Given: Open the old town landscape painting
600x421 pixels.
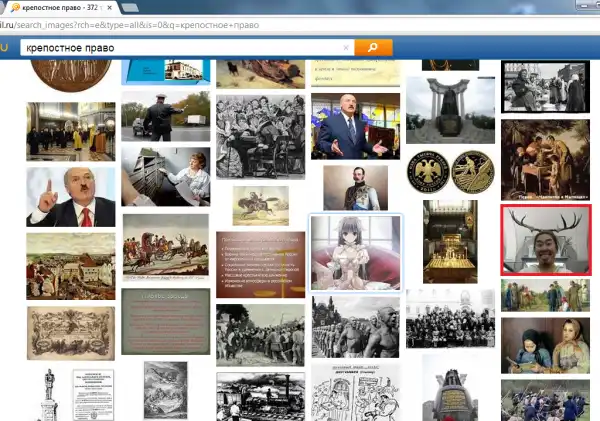Looking at the screenshot, I should 70,266.
